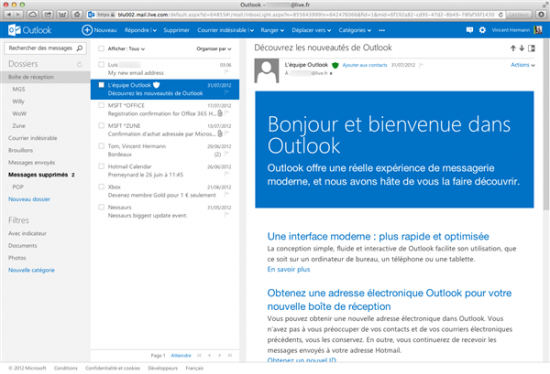
Task: Select the Avec indicateur filter
Action: pyautogui.click(x=27, y=233)
